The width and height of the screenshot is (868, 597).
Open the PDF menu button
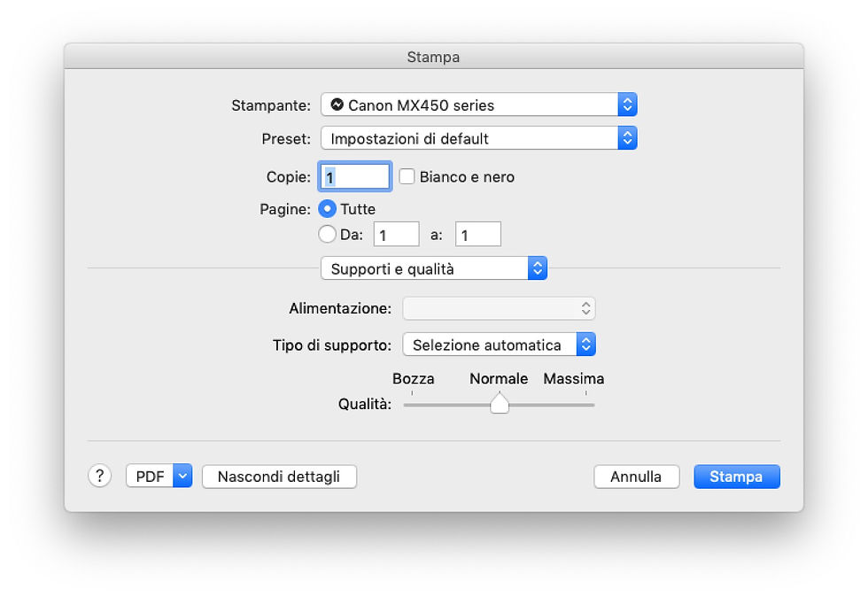[150, 476]
